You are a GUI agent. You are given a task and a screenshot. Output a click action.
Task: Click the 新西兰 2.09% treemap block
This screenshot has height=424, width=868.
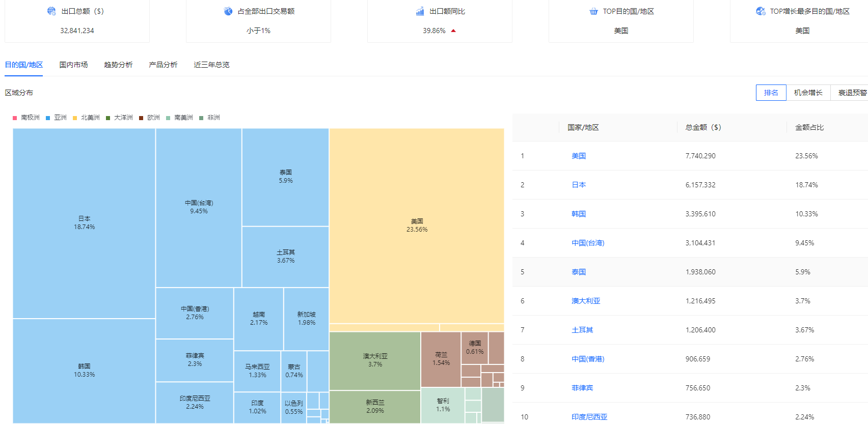(x=375, y=407)
